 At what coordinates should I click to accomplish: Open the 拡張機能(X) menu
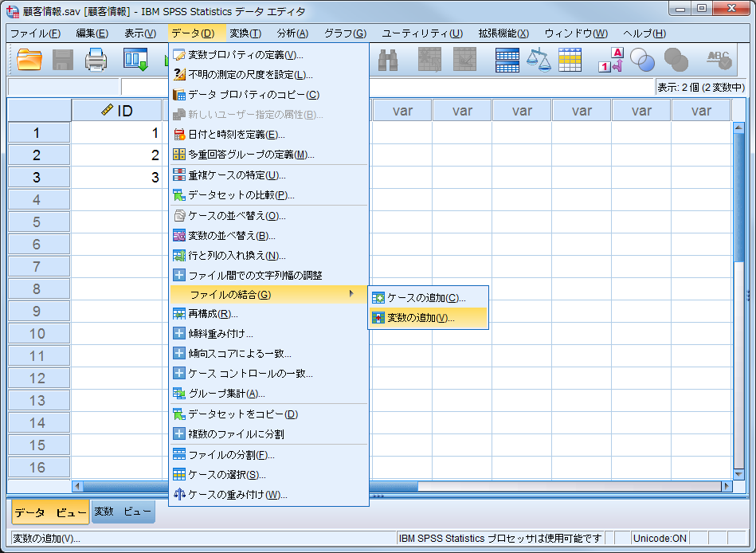503,33
